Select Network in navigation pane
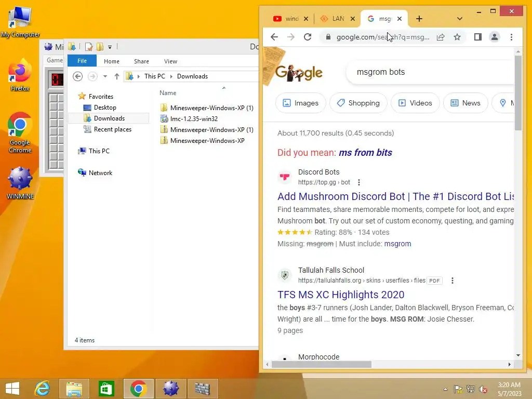Image resolution: width=532 pixels, height=399 pixels. pos(100,172)
